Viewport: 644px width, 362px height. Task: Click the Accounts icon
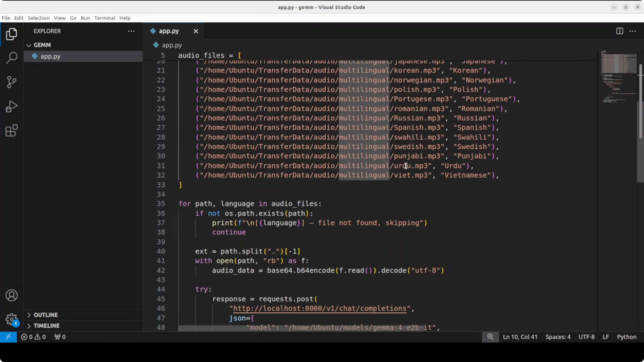12,296
